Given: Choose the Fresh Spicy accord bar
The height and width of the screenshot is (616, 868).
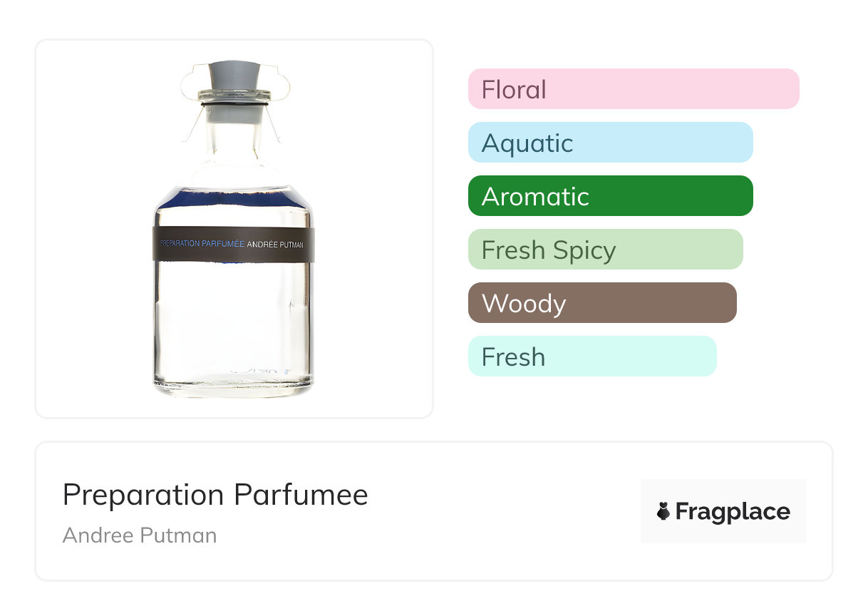Looking at the screenshot, I should 605,250.
